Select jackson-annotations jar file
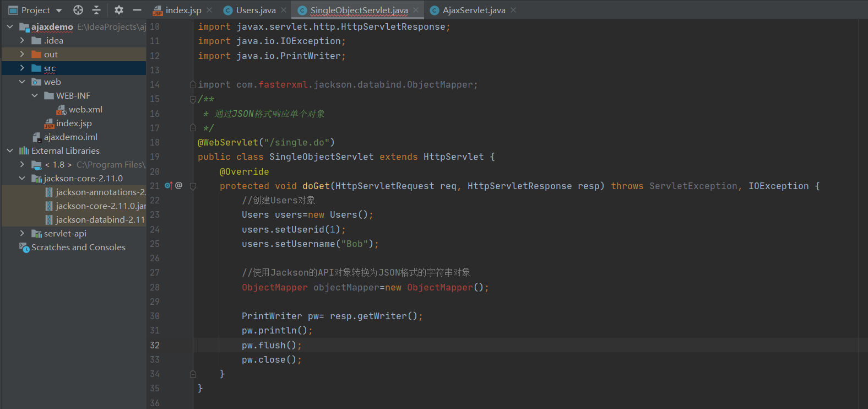 click(x=100, y=192)
